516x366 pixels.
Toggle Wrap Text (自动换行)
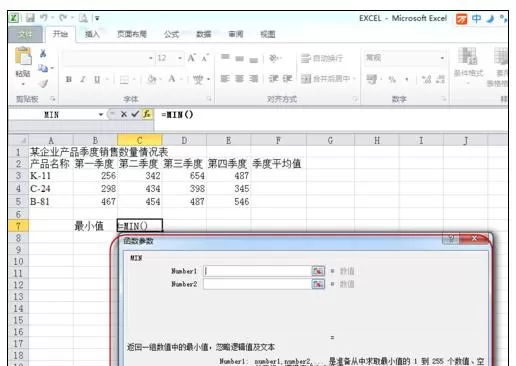322,58
